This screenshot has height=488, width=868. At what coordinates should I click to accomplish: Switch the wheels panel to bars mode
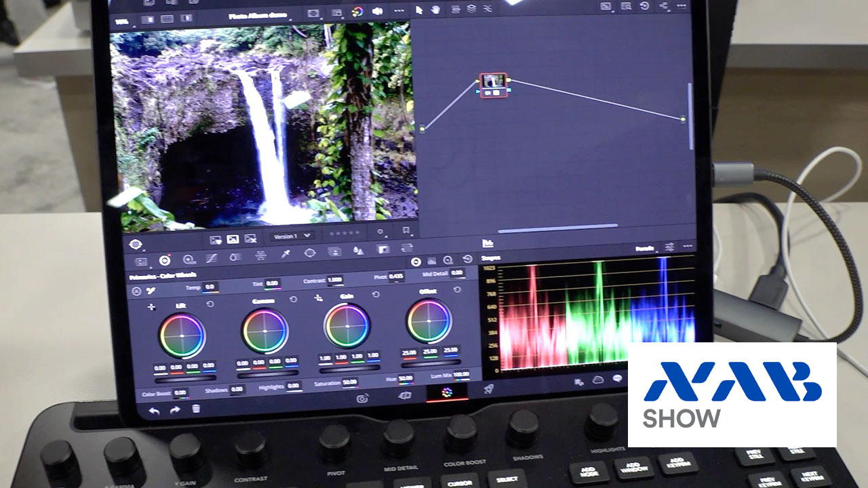tap(432, 261)
